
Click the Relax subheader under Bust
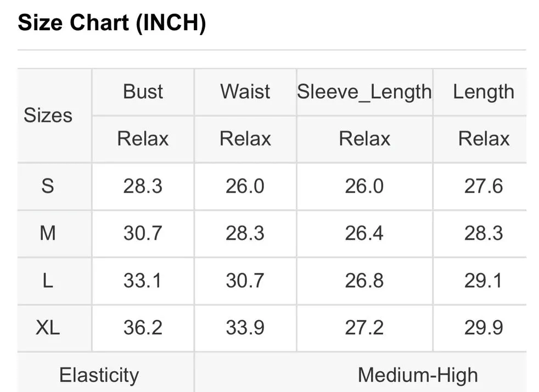[143, 138]
